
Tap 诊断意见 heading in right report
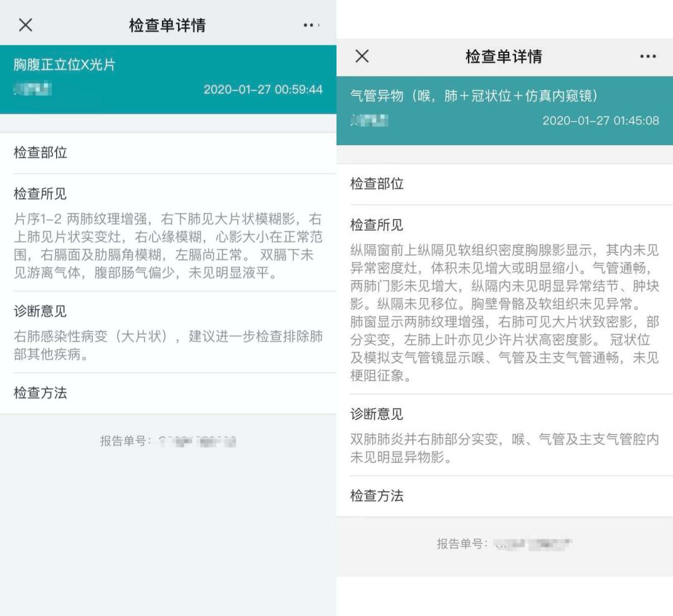click(377, 414)
